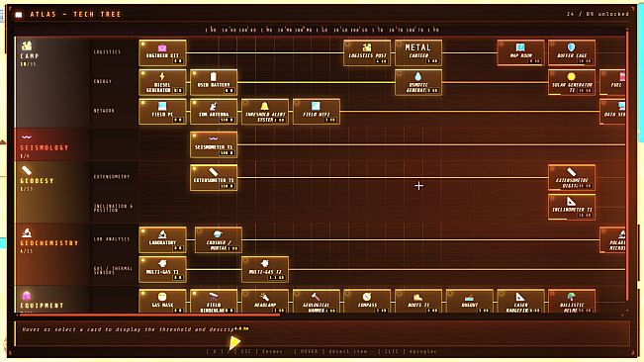Click the Inclinometer T1 card
Screen dimensions: 644x362
[x=572, y=207]
